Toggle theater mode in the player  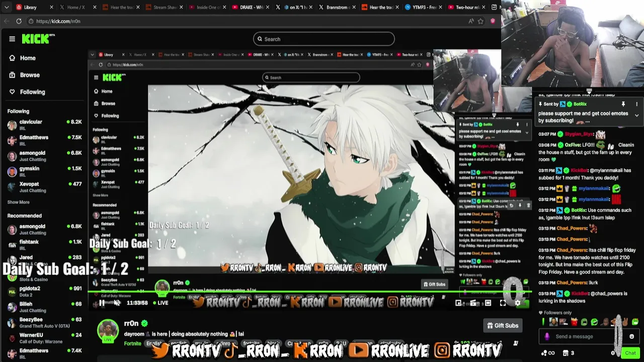coord(488,303)
